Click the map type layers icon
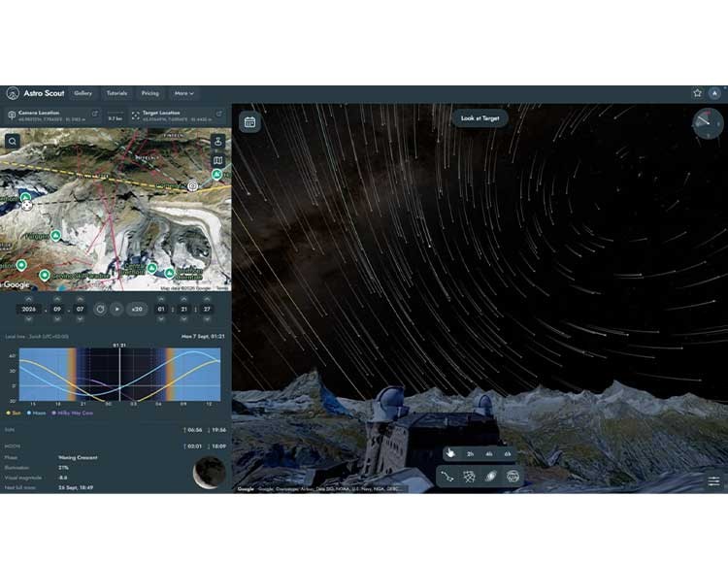Screen dimensions: 728x562 pos(217,161)
